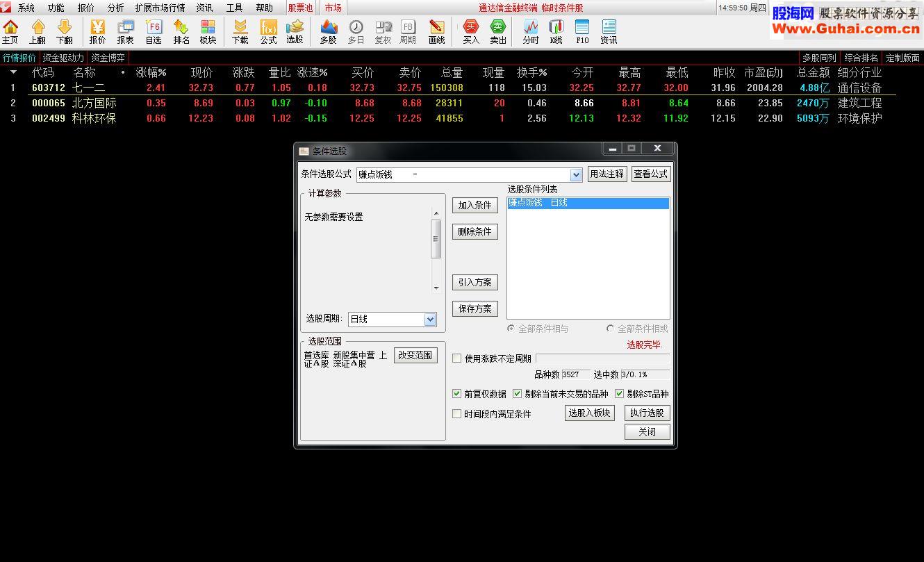Click the 周期 F8 period icon
This screenshot has width=924, height=562.
pos(408,31)
